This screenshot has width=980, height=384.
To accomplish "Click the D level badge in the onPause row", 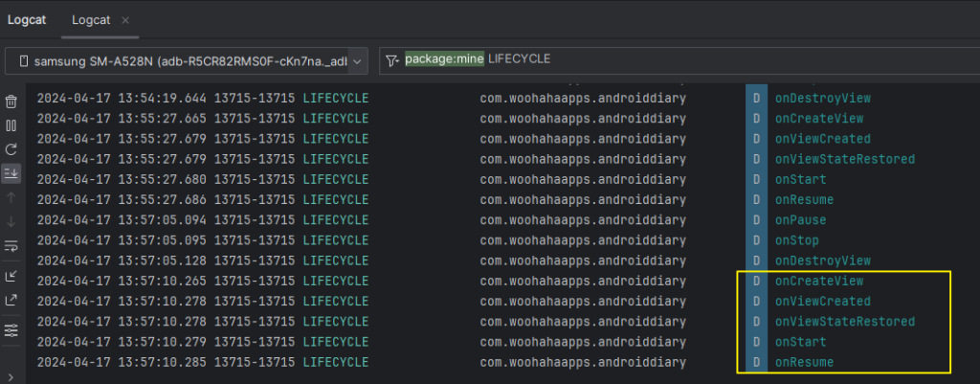I will pyautogui.click(x=756, y=220).
